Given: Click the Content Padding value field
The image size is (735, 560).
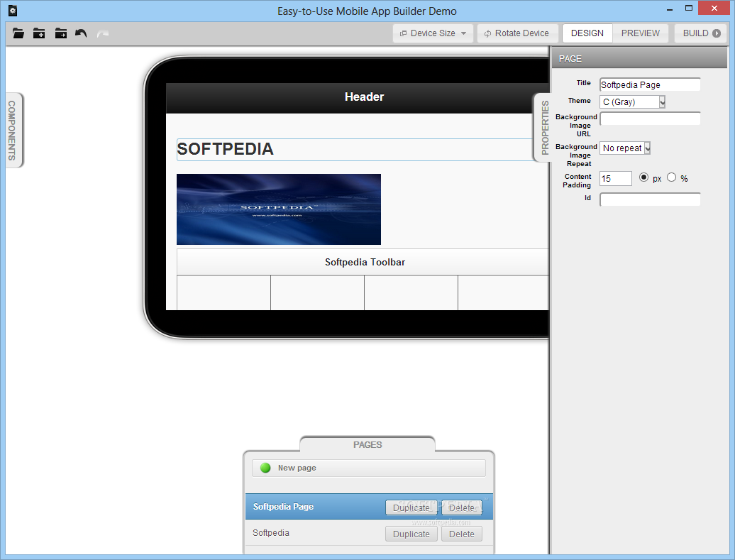Looking at the screenshot, I should [x=616, y=178].
